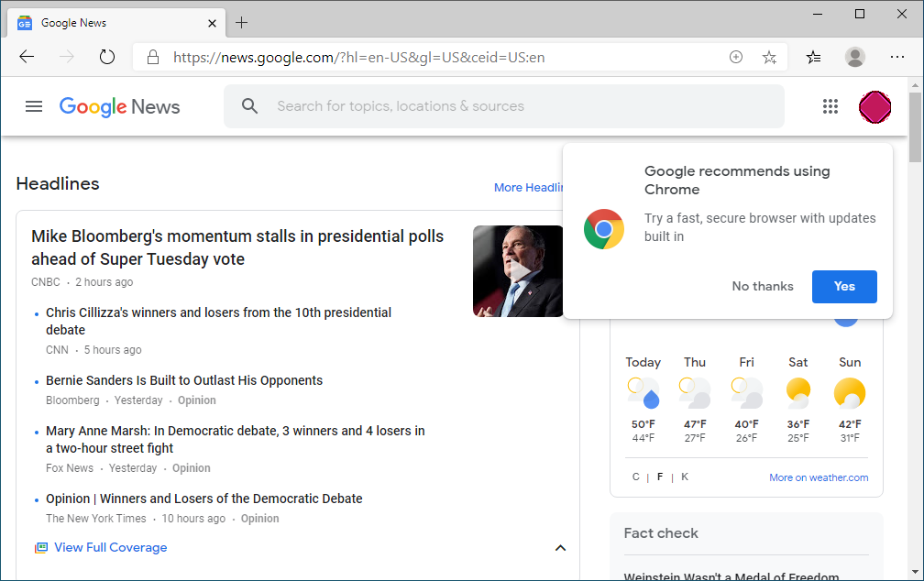Switch weather units to Celsius
Image resolution: width=924 pixels, height=581 pixels.
[x=636, y=477]
